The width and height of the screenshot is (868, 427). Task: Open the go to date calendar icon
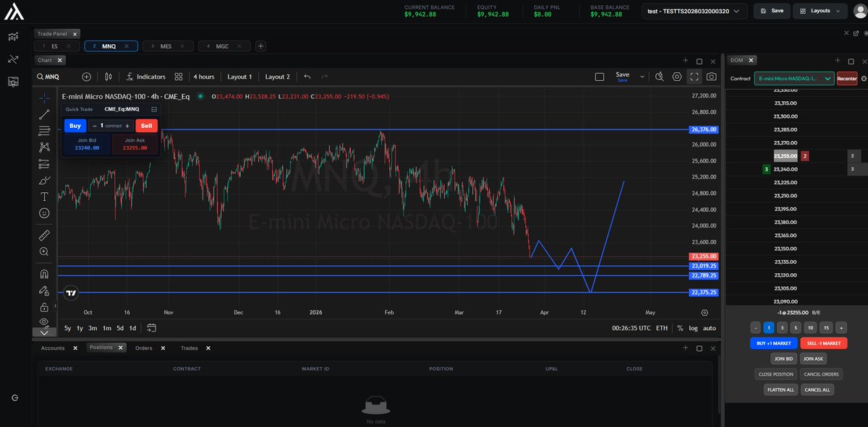pyautogui.click(x=151, y=327)
